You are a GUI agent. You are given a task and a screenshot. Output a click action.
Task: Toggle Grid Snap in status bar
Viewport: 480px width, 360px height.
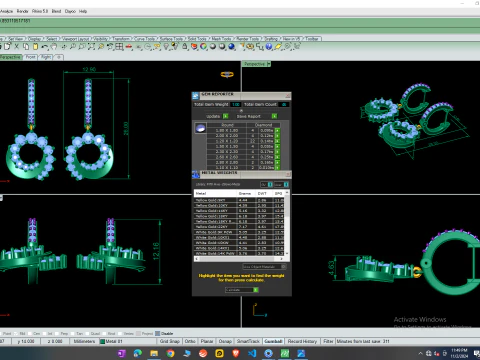click(170, 341)
